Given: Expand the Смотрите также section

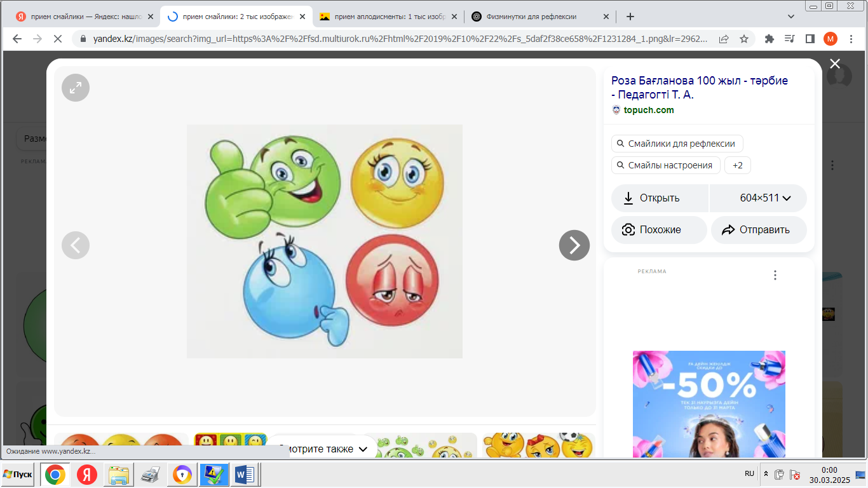Looking at the screenshot, I should click(324, 449).
